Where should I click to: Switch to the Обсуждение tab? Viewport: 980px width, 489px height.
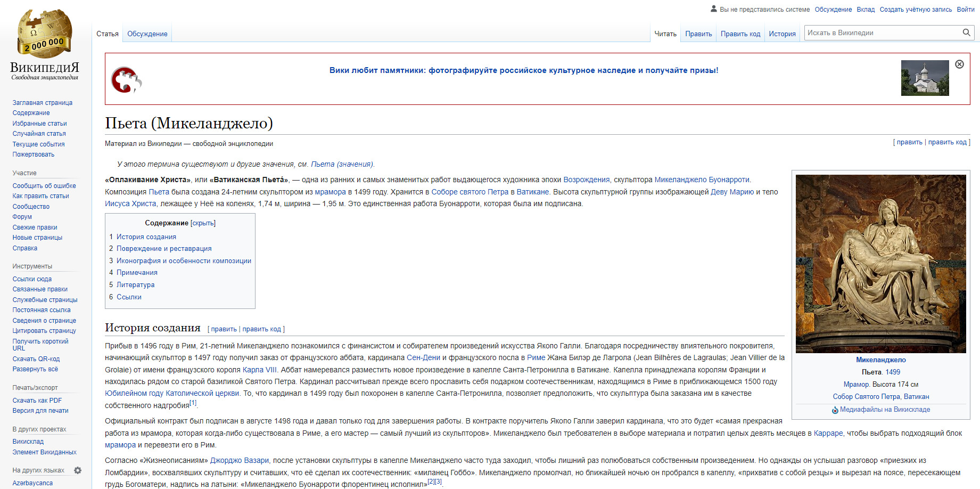[147, 34]
